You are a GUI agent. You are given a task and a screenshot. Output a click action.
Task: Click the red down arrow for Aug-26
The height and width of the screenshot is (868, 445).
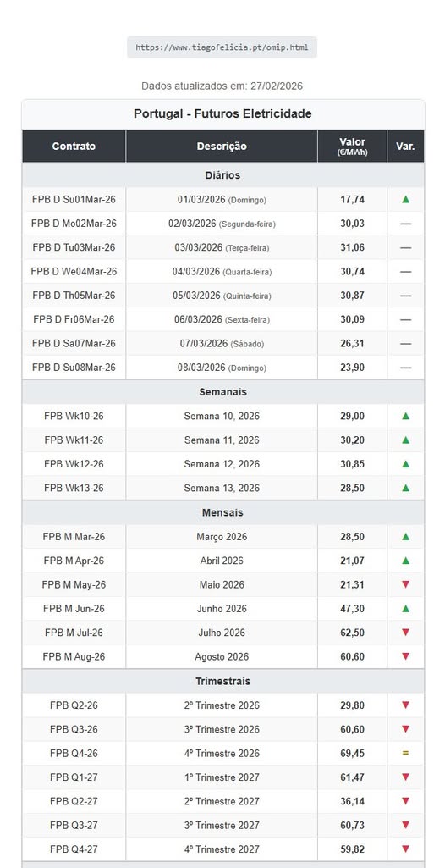click(406, 656)
